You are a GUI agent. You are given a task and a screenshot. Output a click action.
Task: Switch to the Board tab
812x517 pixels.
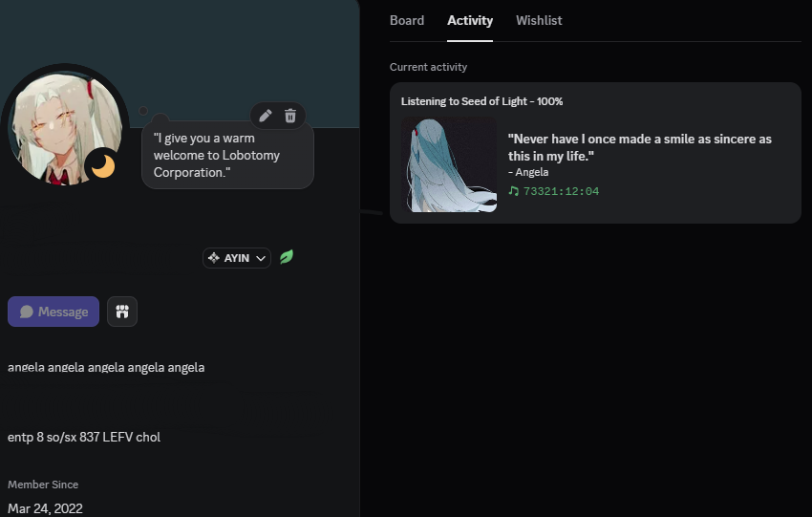click(407, 20)
